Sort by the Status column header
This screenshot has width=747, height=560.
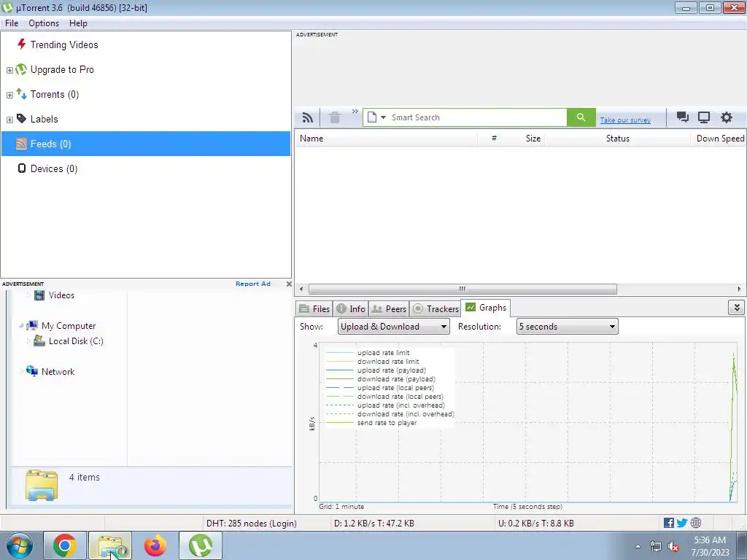click(617, 138)
